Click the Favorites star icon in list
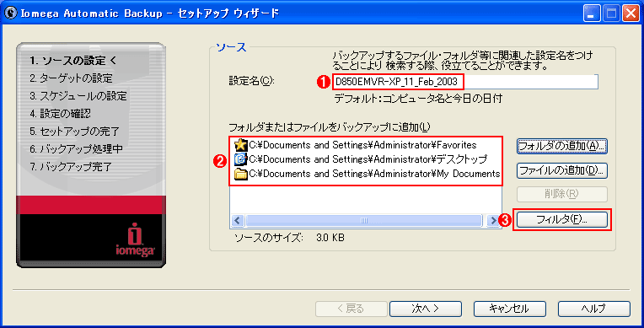This screenshot has width=644, height=328. [x=241, y=145]
